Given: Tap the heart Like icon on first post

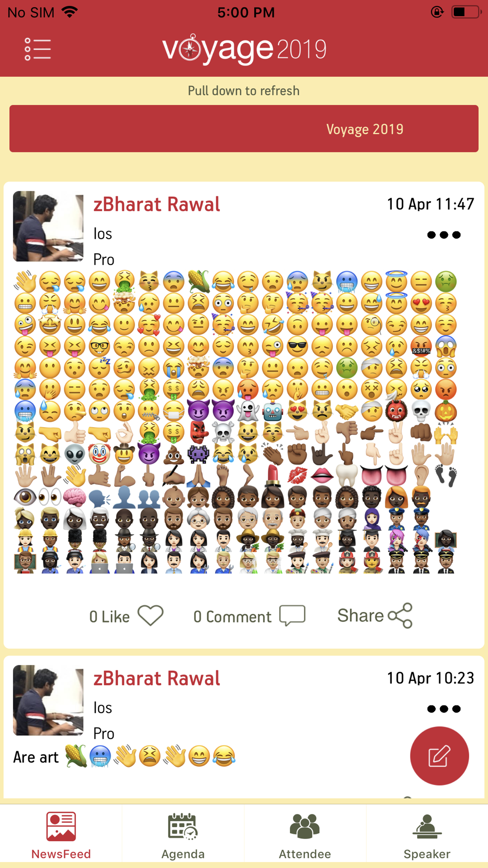Looking at the screenshot, I should [x=150, y=616].
